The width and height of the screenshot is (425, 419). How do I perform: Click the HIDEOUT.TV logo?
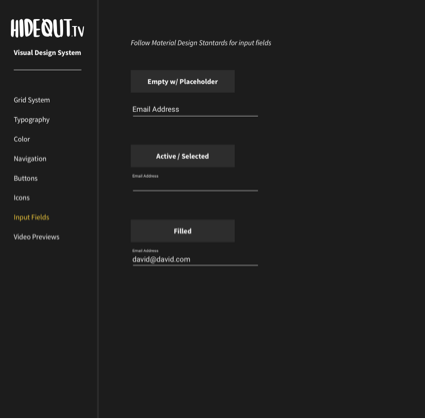tap(47, 28)
